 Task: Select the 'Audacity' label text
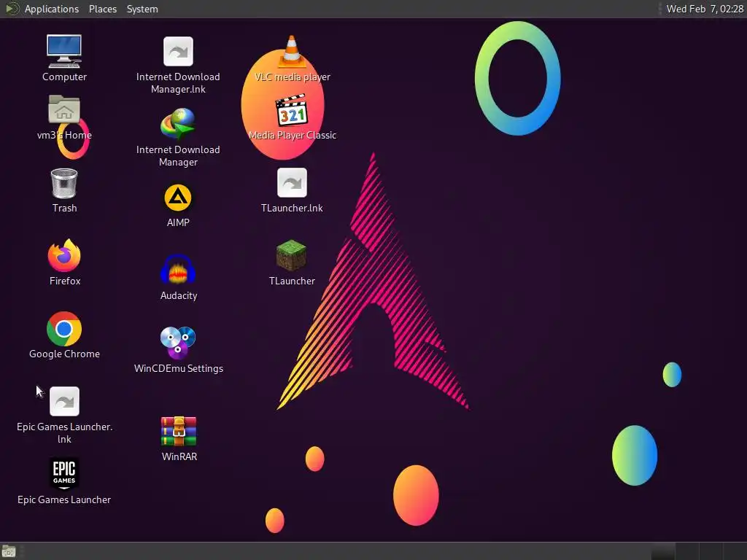pyautogui.click(x=179, y=295)
